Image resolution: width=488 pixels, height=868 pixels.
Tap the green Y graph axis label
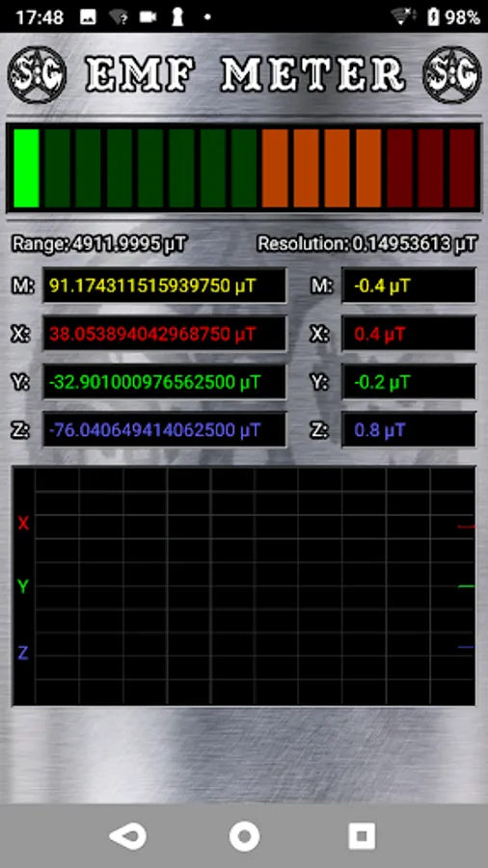(23, 586)
